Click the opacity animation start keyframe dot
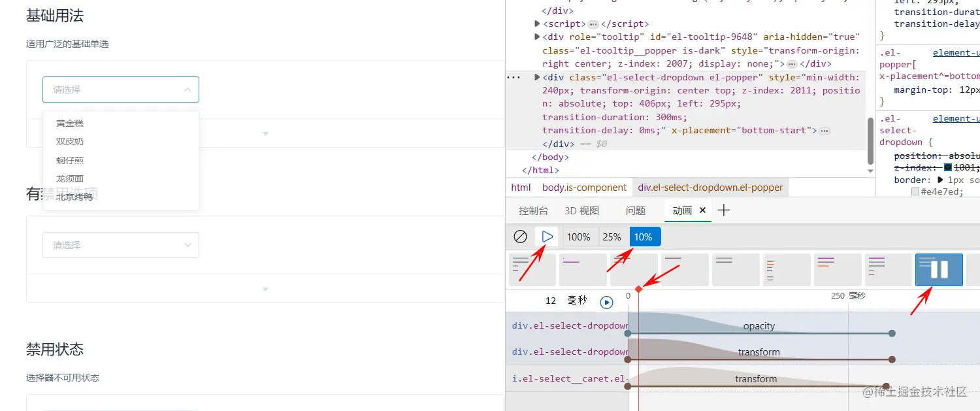The image size is (980, 411). pos(628,333)
